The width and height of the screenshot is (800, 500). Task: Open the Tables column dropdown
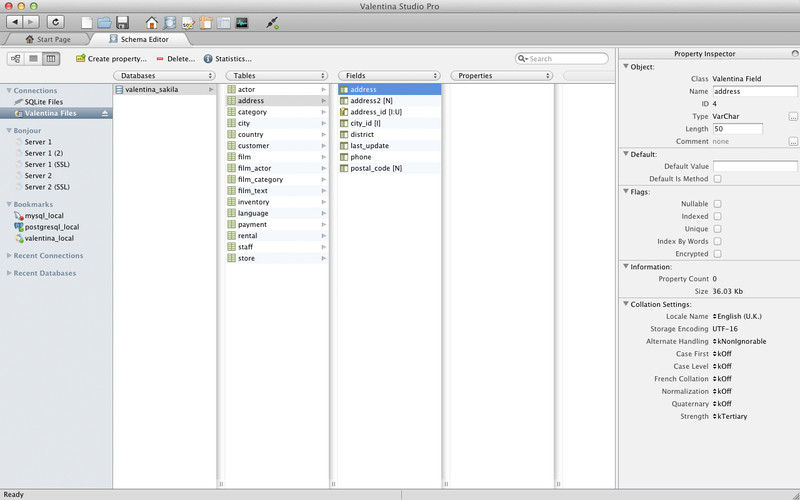[x=277, y=76]
